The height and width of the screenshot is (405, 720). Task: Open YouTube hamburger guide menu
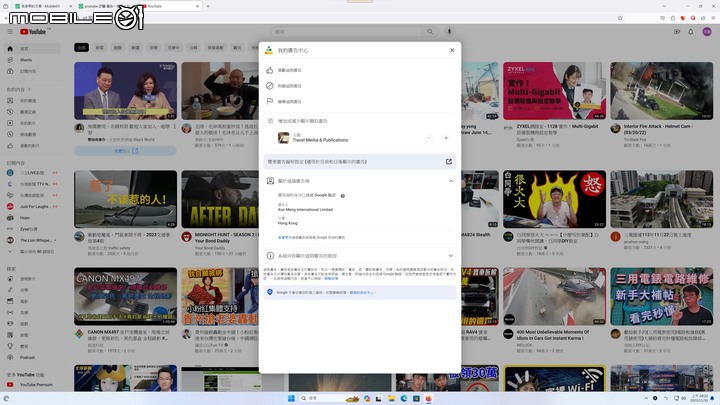pos(10,32)
